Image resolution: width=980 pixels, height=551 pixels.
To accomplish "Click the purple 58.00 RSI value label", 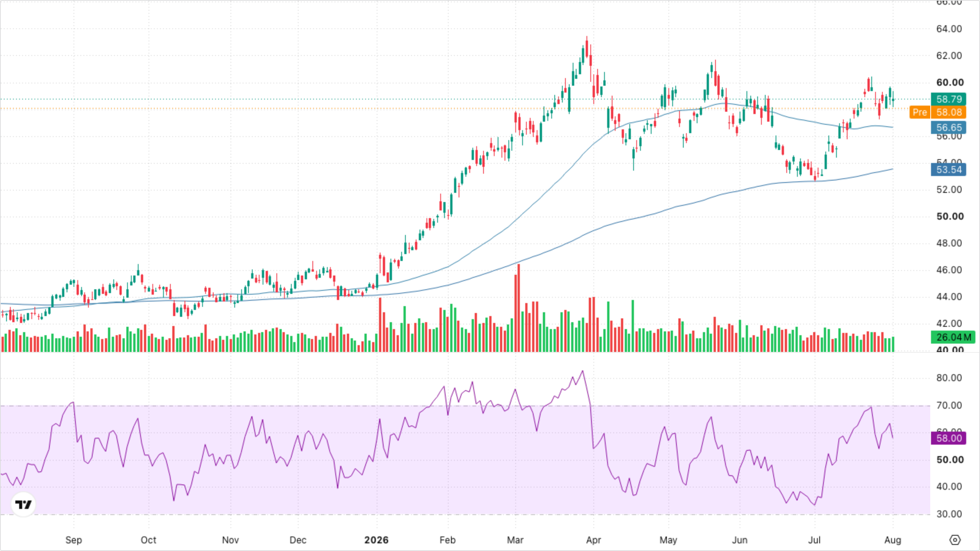I will pos(949,438).
